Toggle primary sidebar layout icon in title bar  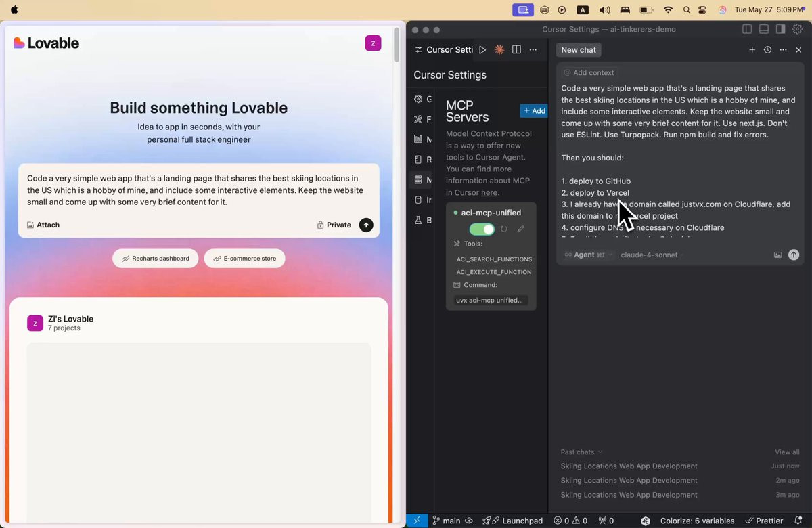[747, 29]
